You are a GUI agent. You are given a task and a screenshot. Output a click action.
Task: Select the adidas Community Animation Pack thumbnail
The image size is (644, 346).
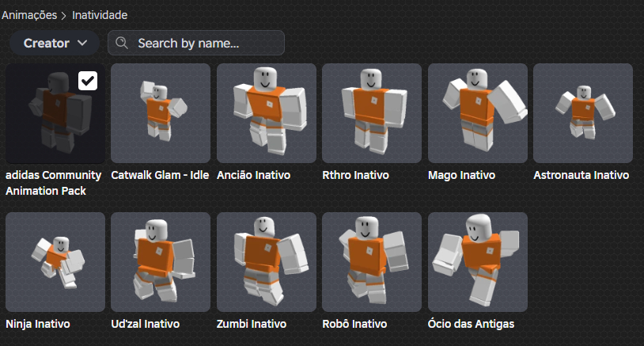55,113
